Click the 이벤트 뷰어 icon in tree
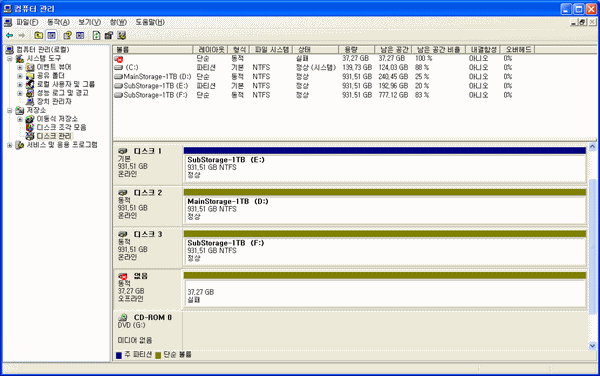The width and height of the screenshot is (600, 376). tap(30, 67)
